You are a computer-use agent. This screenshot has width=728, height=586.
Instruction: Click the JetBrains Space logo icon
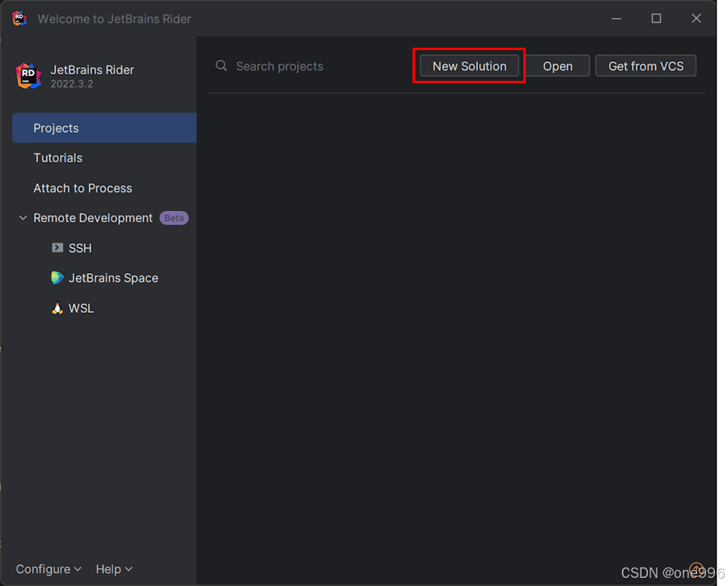(x=57, y=277)
